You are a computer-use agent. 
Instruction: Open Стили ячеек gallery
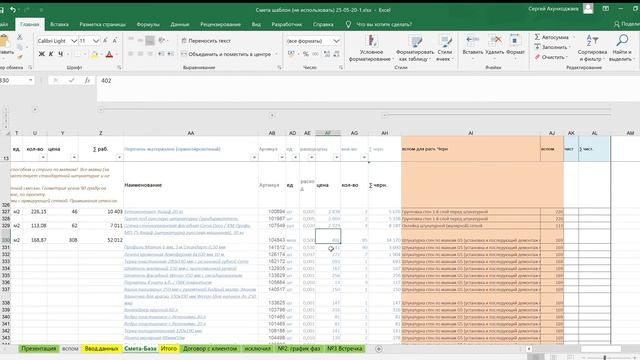(x=444, y=48)
